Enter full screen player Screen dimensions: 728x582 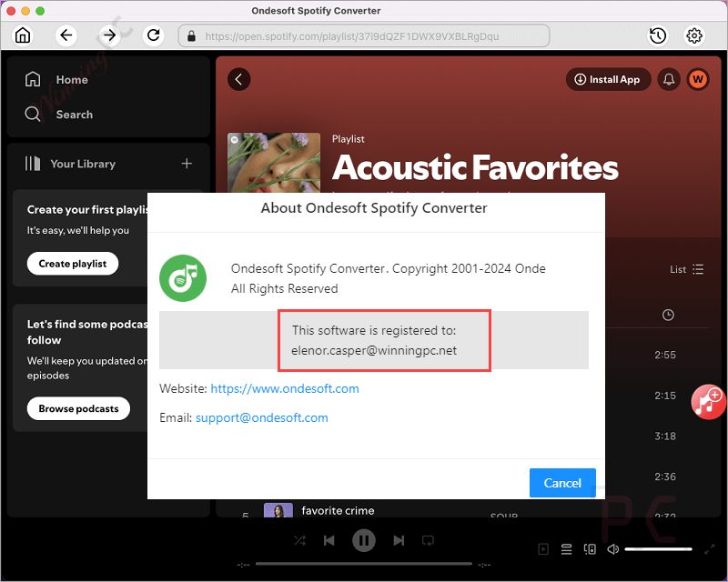tap(709, 549)
